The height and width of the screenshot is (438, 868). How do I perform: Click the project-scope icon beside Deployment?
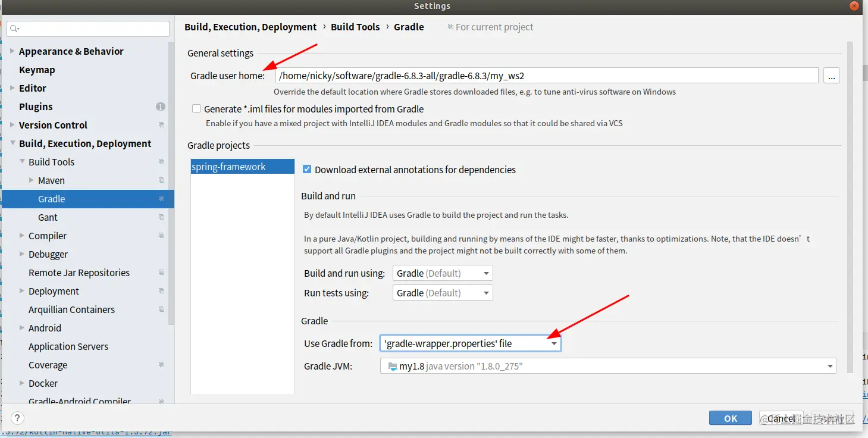tap(161, 291)
